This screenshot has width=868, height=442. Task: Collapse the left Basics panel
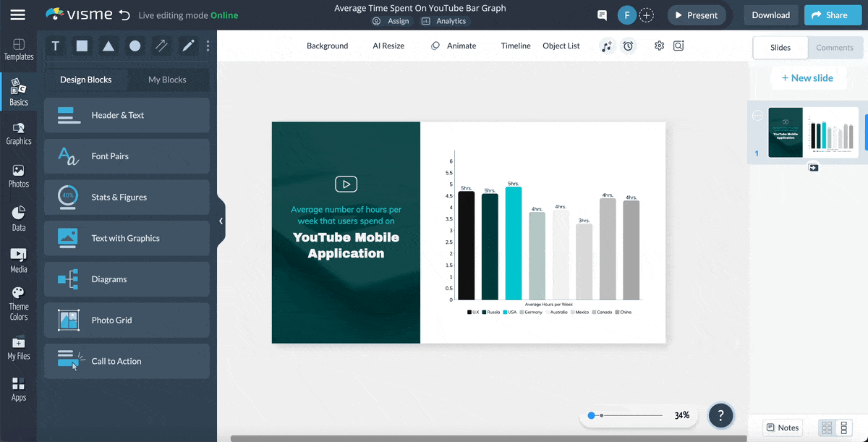pos(221,221)
